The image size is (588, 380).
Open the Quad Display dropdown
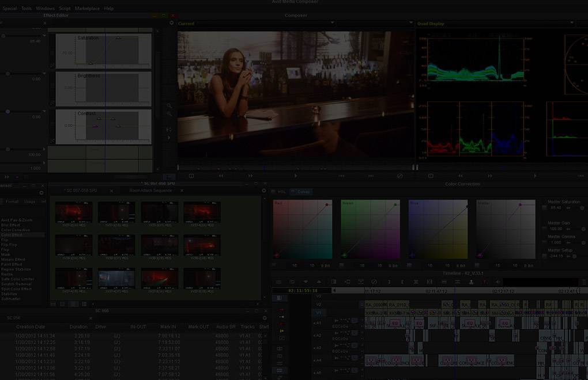coord(571,24)
